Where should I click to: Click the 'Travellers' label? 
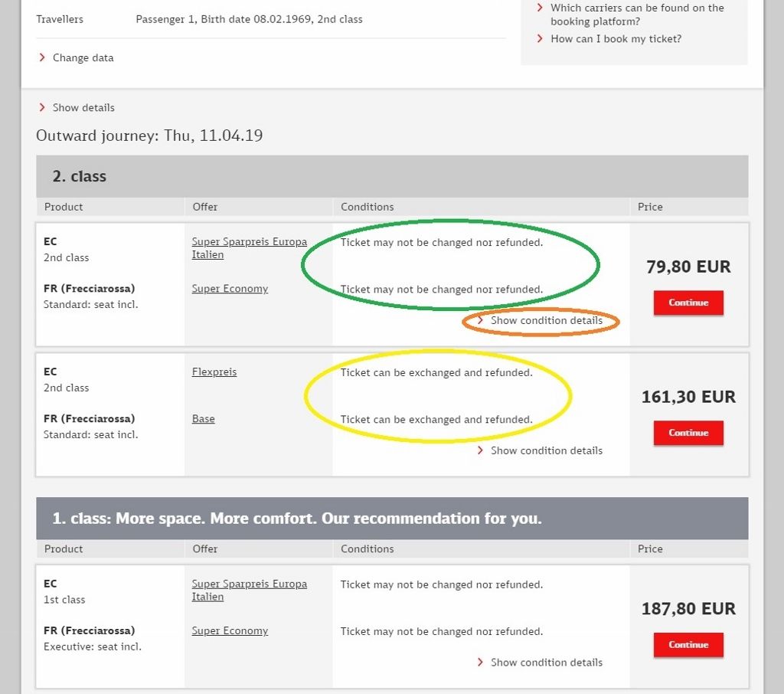[60, 19]
